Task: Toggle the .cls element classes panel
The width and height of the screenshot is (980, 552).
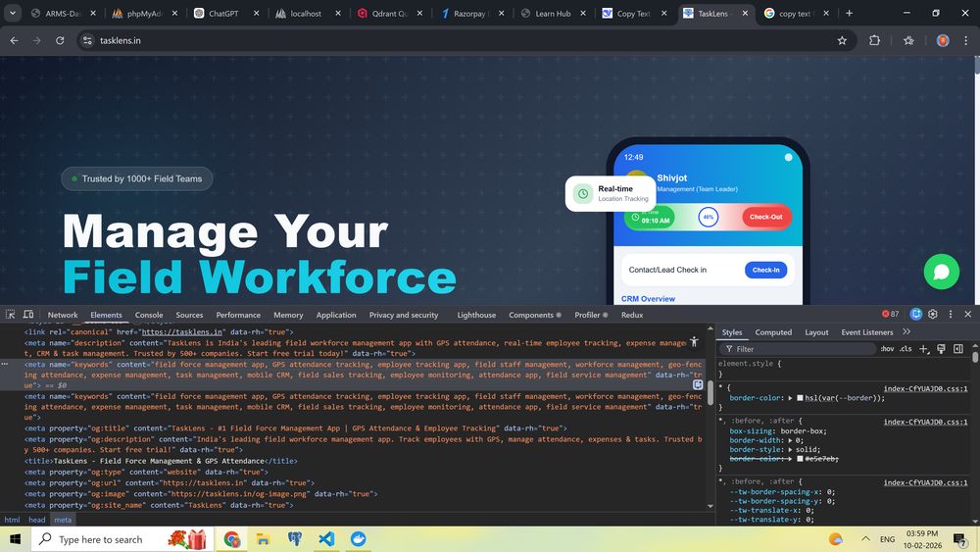Action: pyautogui.click(x=906, y=349)
